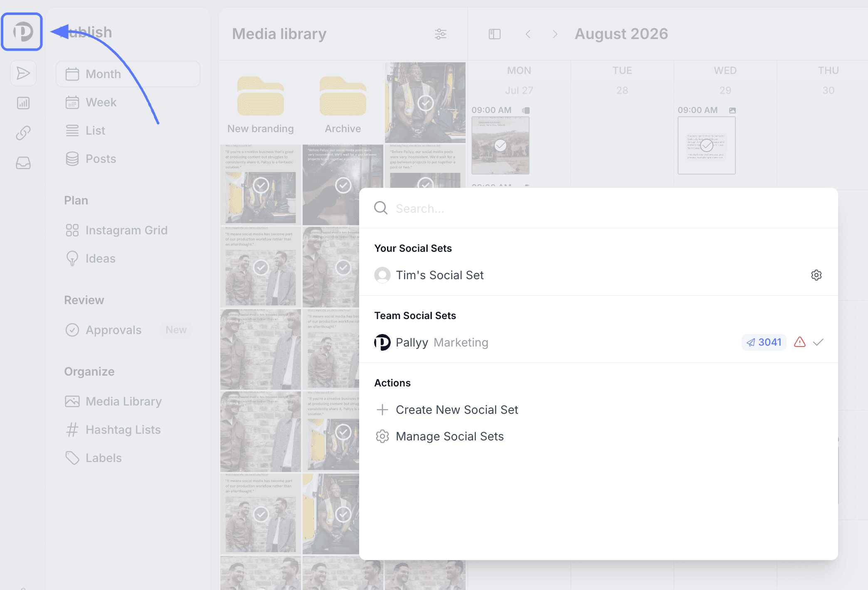
Task: Select Month calendar view
Action: (x=128, y=74)
